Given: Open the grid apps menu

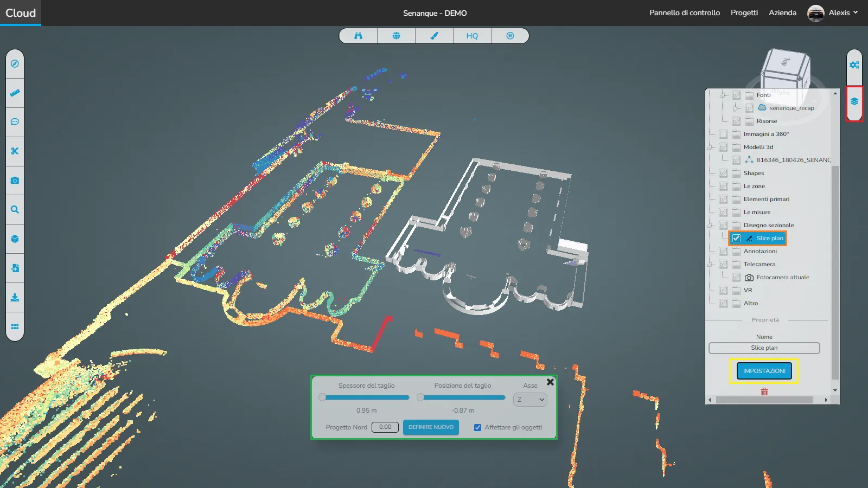Looking at the screenshot, I should click(x=15, y=327).
